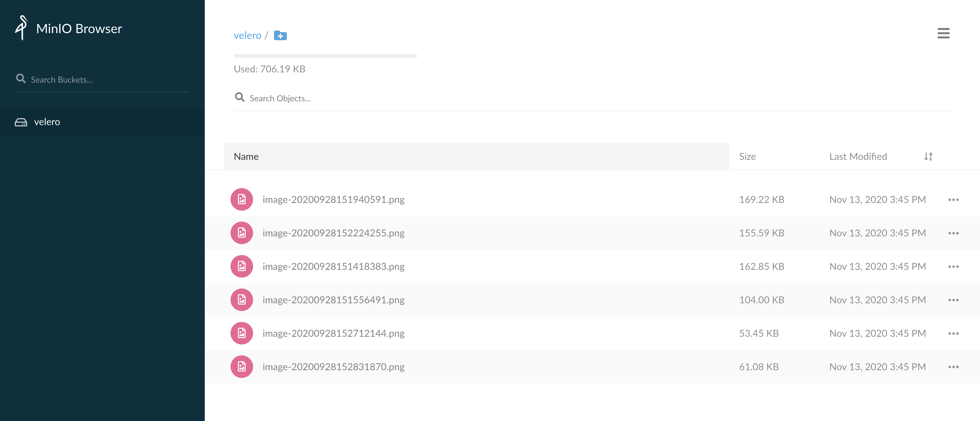Image resolution: width=980 pixels, height=421 pixels.
Task: Focus the Search Objects input field
Action: click(x=594, y=98)
